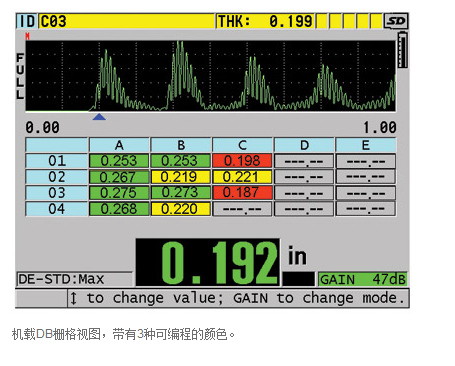Image resolution: width=455 pixels, height=366 pixels.
Task: Select green cell 0.275
Action: pos(119,193)
